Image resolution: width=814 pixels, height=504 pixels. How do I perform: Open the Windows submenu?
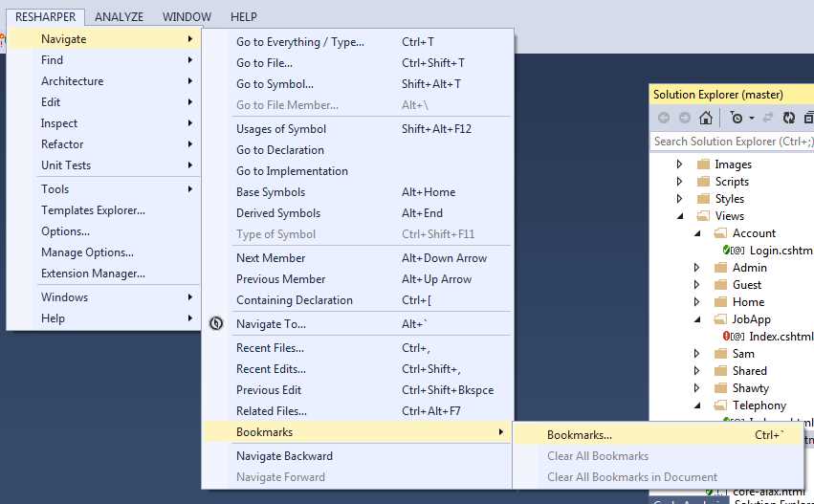pyautogui.click(x=104, y=297)
